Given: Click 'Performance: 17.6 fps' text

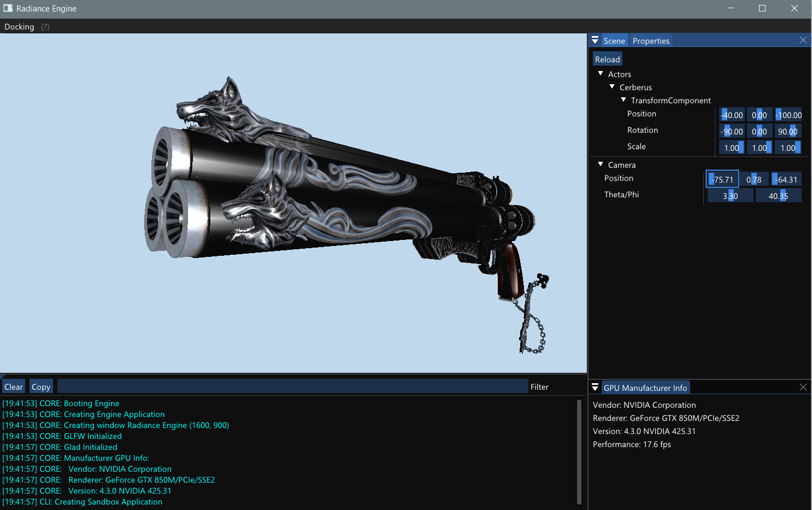Looking at the screenshot, I should pos(632,444).
